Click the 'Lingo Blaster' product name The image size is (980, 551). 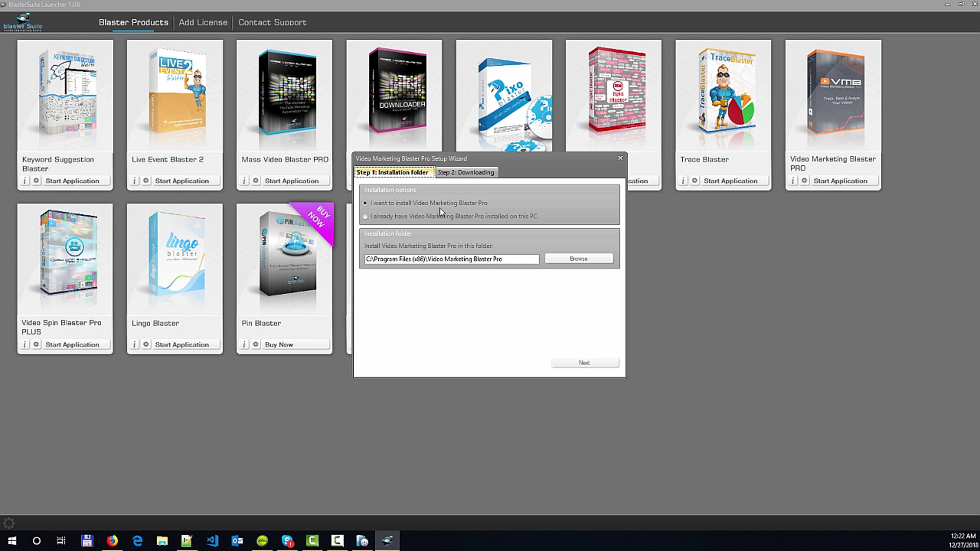click(156, 323)
